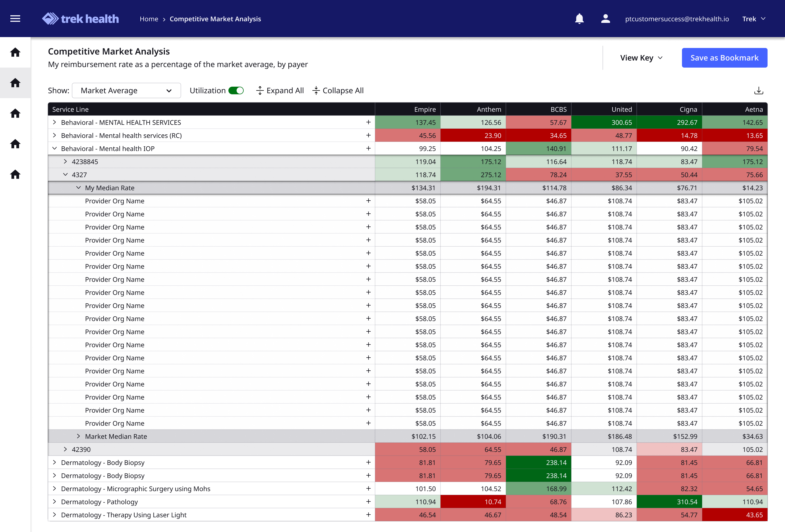Click the 79.54 Aetna cell

pos(735,149)
